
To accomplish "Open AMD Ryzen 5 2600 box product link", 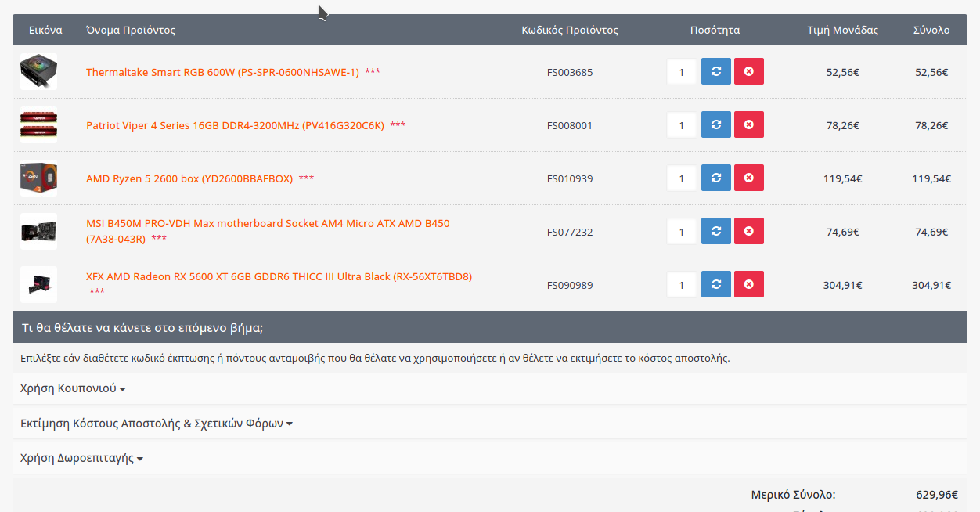I will pyautogui.click(x=189, y=178).
